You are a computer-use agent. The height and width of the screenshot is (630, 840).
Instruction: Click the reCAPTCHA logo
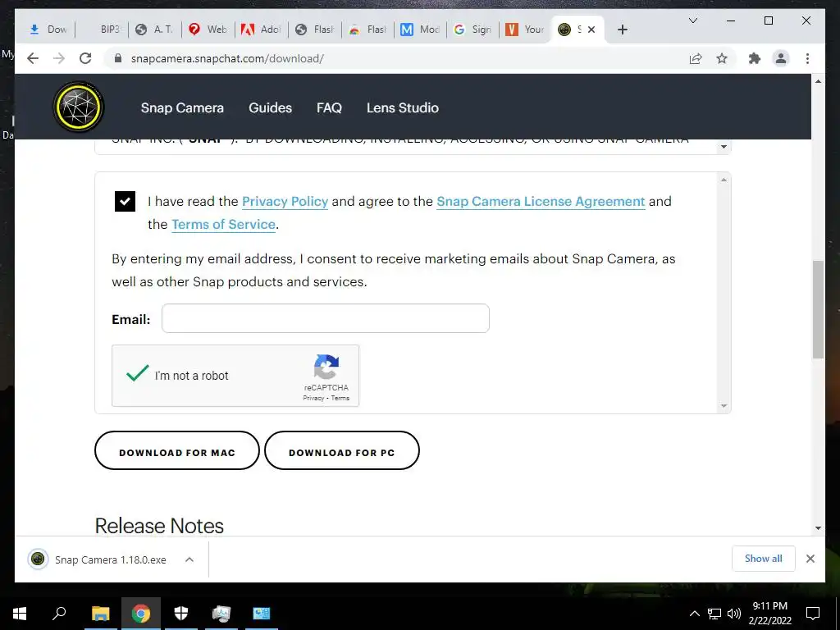[326, 367]
